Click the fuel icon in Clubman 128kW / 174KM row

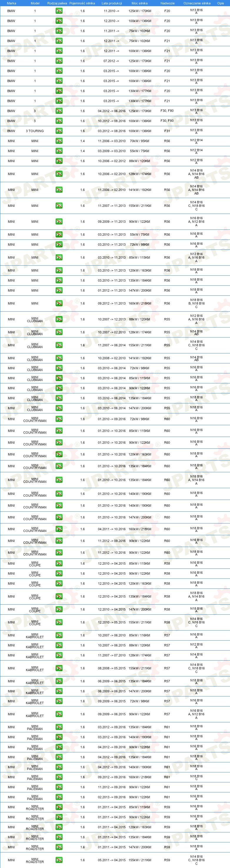tap(59, 332)
